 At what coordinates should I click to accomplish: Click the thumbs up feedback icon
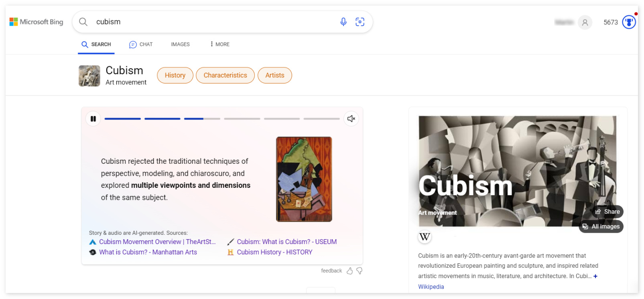[349, 271]
